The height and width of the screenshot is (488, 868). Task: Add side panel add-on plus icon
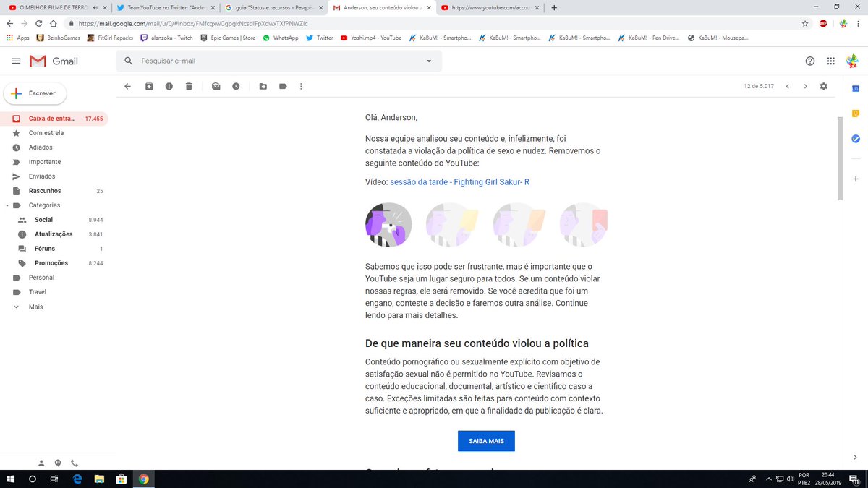(855, 179)
